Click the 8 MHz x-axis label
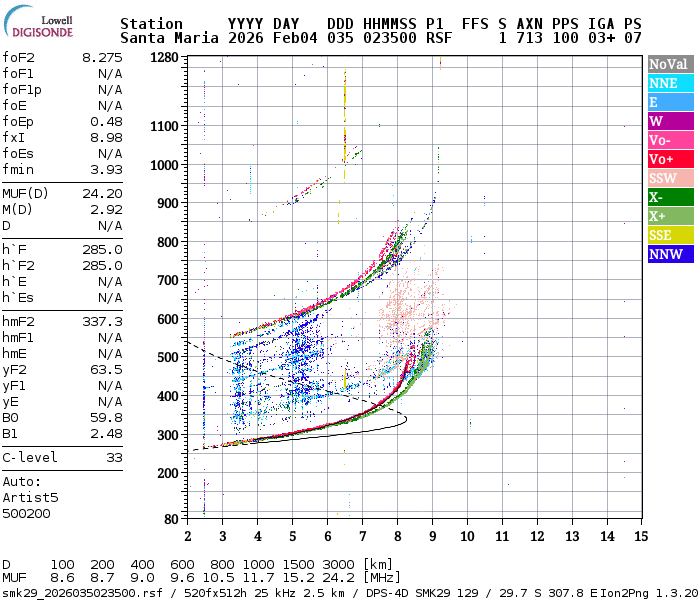 pyautogui.click(x=397, y=536)
